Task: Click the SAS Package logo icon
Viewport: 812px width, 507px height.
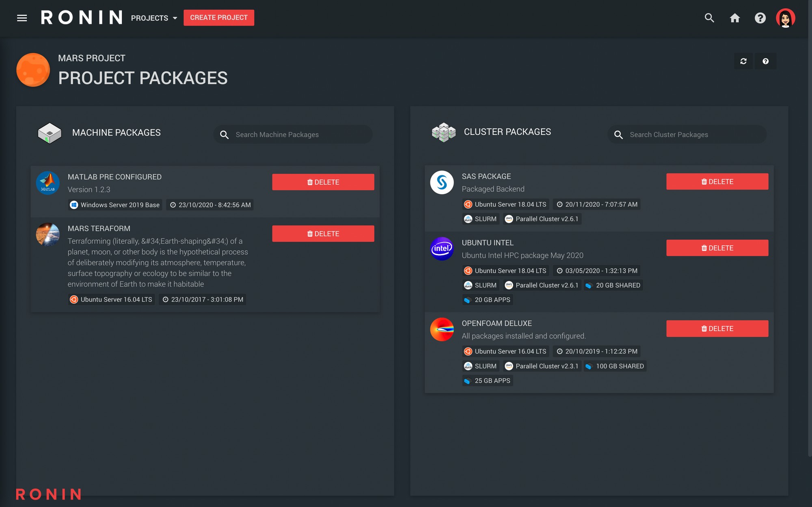Action: (x=442, y=182)
